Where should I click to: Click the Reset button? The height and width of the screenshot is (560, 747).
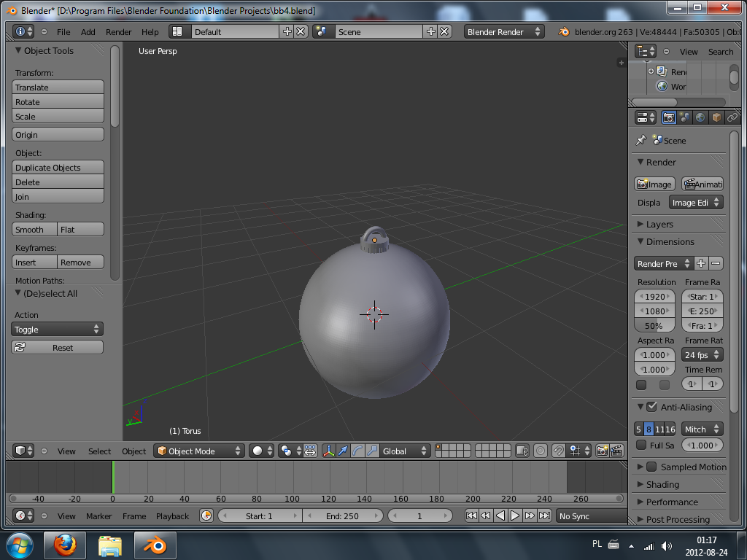57,347
